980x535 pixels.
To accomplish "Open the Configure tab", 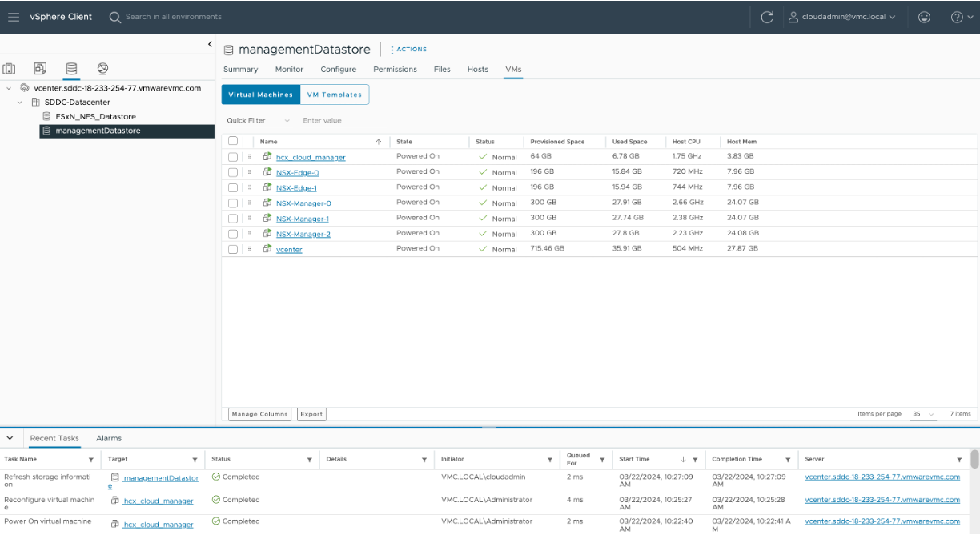I will click(338, 70).
